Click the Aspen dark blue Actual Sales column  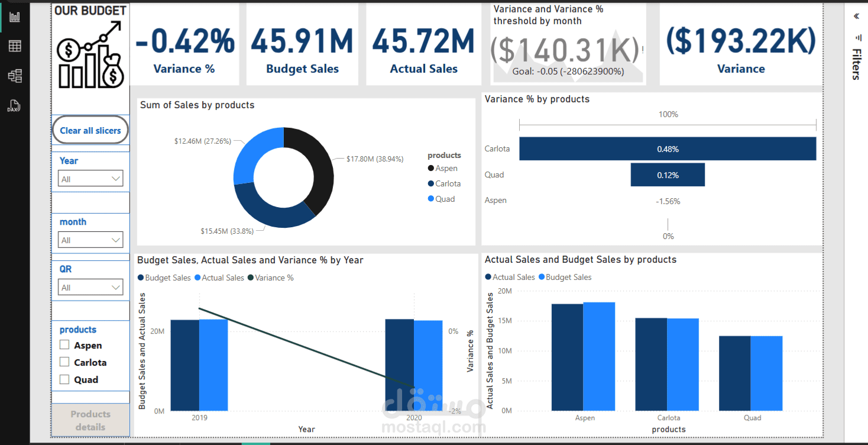tap(567, 357)
